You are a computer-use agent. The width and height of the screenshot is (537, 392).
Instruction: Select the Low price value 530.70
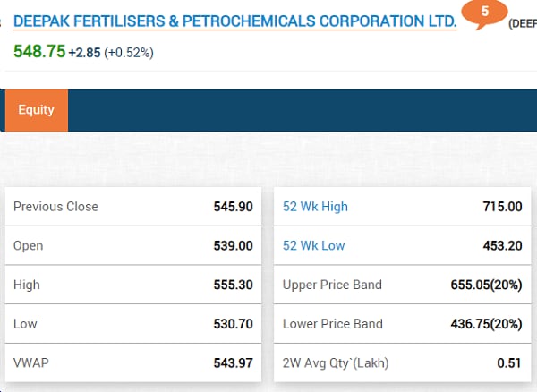[234, 324]
